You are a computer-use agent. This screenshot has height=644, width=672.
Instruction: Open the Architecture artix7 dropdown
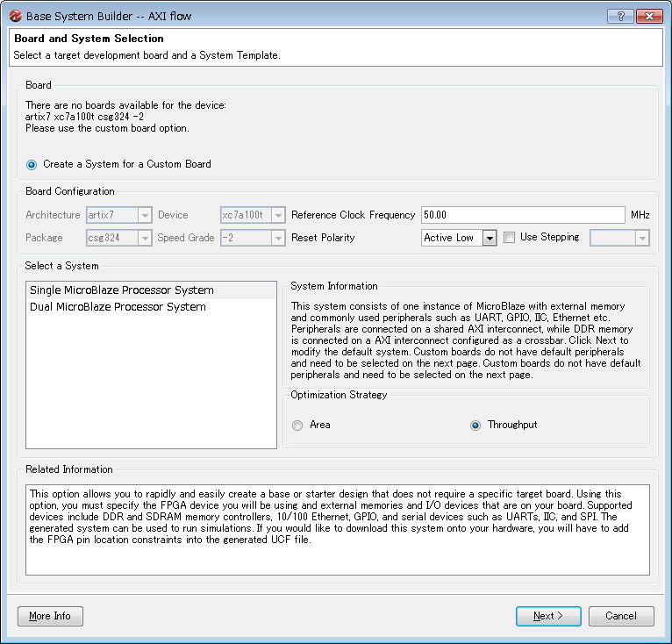click(x=145, y=215)
